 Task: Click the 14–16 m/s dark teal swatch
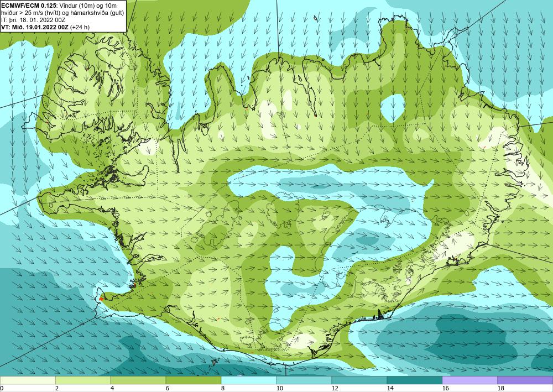tap(415, 380)
